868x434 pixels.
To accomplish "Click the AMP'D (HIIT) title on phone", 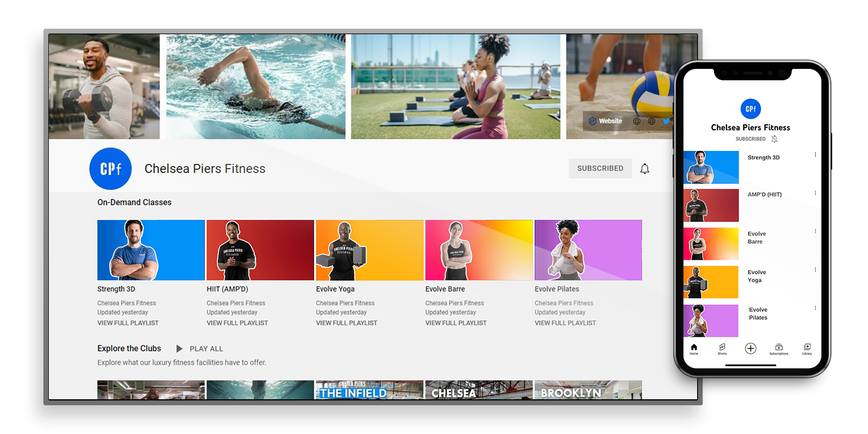I will tap(764, 194).
